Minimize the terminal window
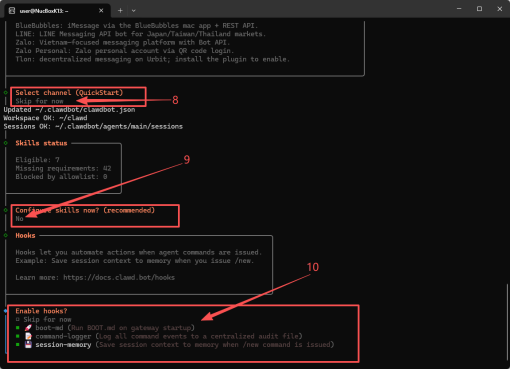 coord(459,9)
